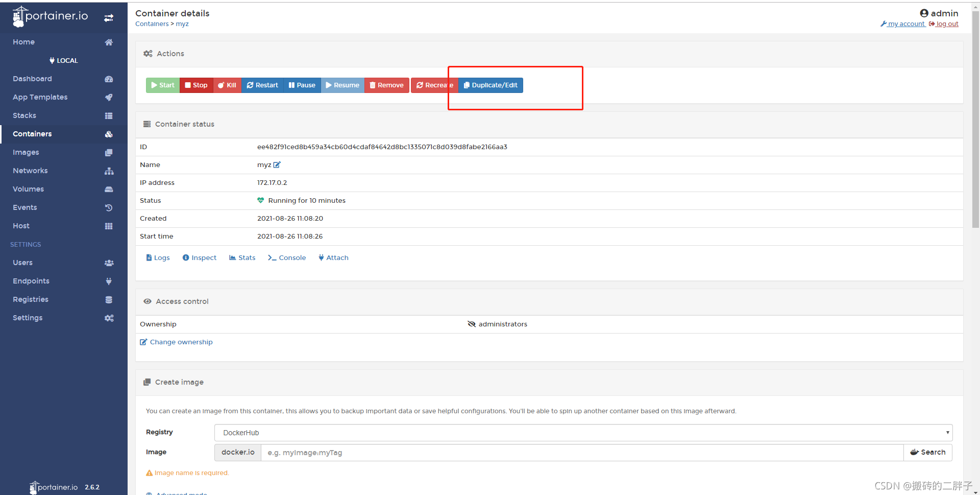Stop the container
Screen dimensions: 980x495
tap(197, 85)
